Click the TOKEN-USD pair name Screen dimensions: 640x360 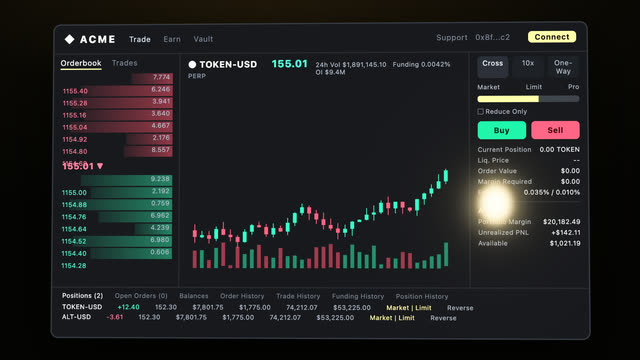(228, 64)
